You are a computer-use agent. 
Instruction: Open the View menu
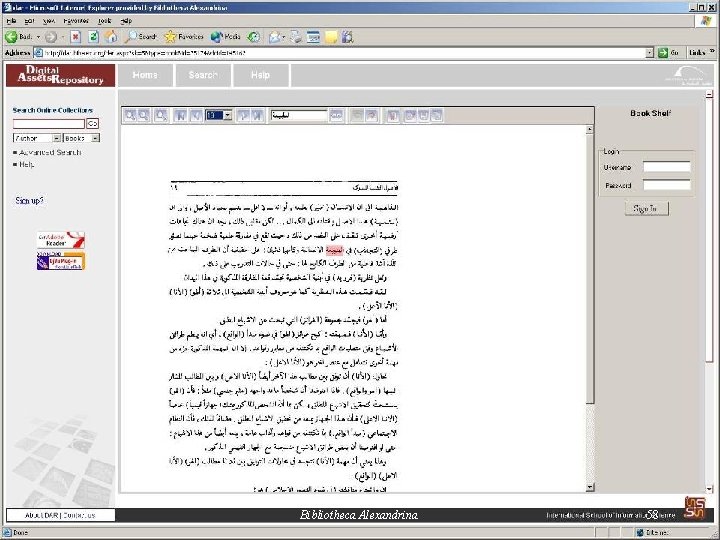[x=49, y=21]
